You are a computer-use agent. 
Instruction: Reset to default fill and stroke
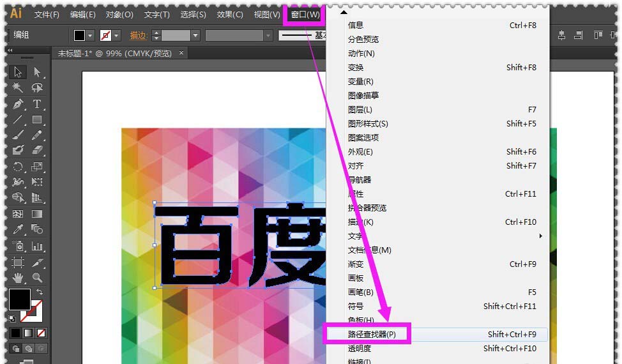pyautogui.click(x=12, y=318)
